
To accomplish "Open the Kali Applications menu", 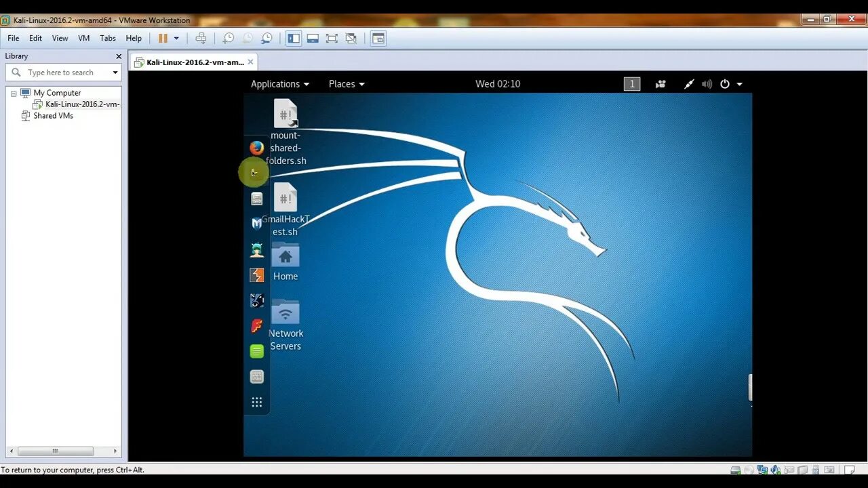I will (280, 84).
